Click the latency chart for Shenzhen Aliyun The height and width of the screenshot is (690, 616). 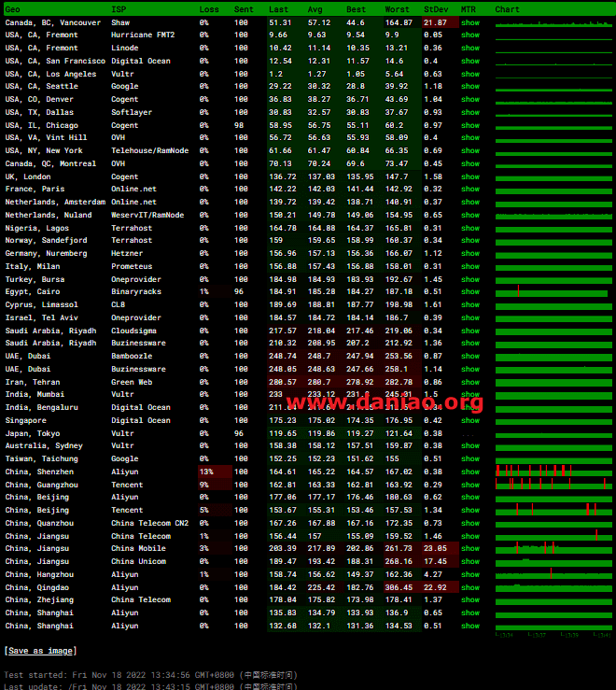point(553,471)
